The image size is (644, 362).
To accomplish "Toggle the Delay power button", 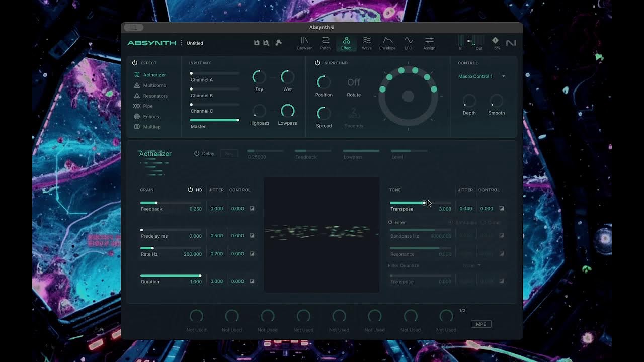I will [x=197, y=153].
